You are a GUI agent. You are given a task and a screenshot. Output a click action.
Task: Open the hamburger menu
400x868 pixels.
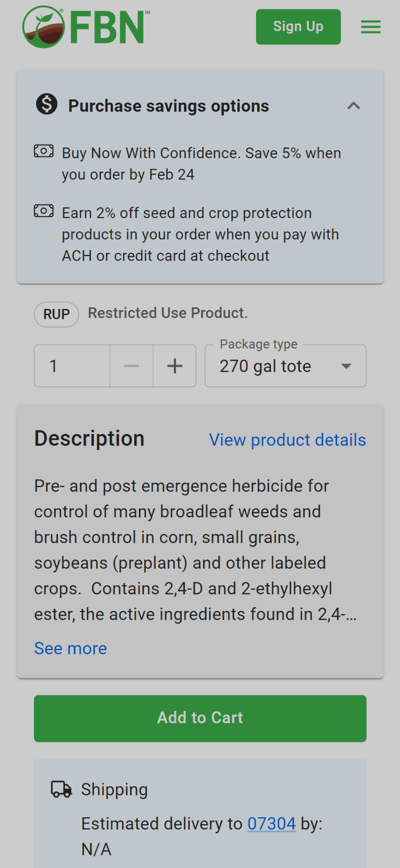[x=370, y=27]
